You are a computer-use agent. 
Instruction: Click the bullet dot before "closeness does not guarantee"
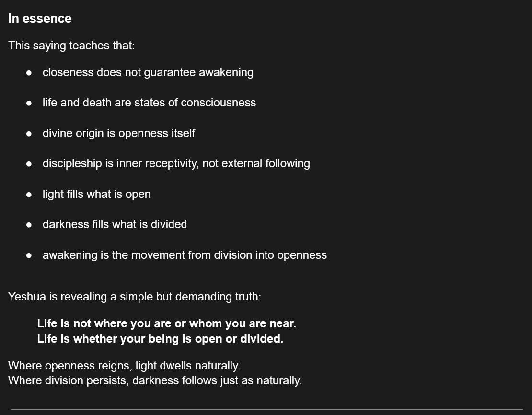coord(29,73)
